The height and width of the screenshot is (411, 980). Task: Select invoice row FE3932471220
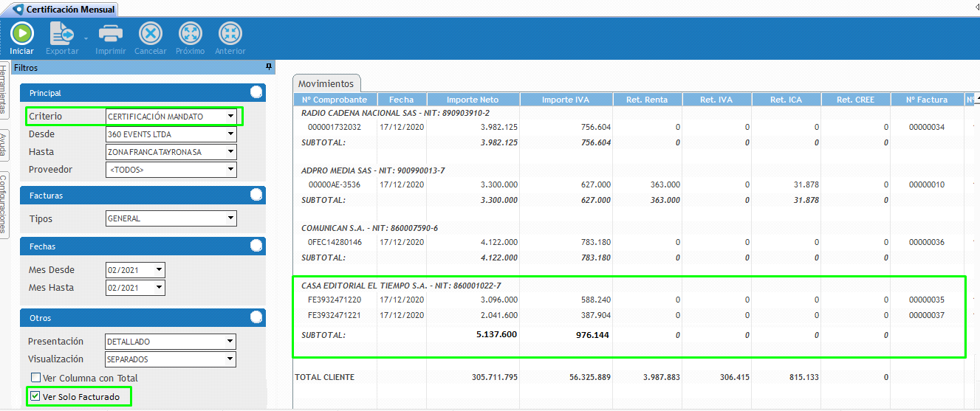[x=335, y=300]
